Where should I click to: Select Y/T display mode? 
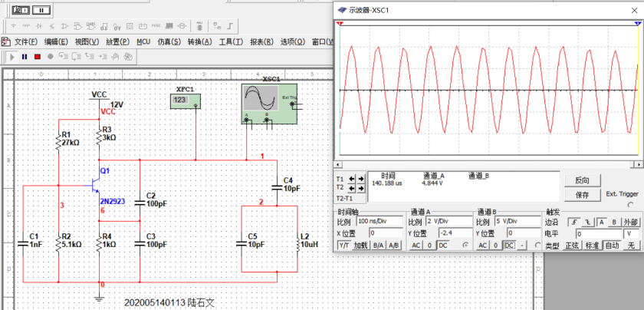click(343, 246)
